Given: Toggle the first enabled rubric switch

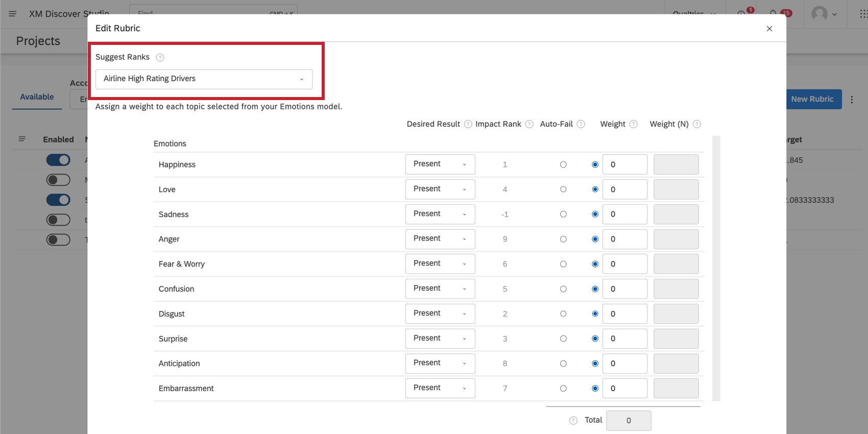Looking at the screenshot, I should point(58,160).
